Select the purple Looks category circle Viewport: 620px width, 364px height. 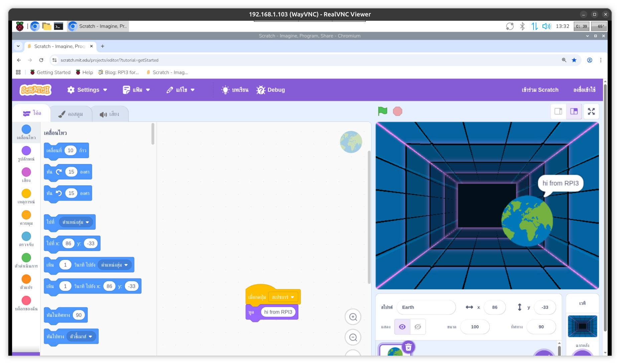pos(26,151)
